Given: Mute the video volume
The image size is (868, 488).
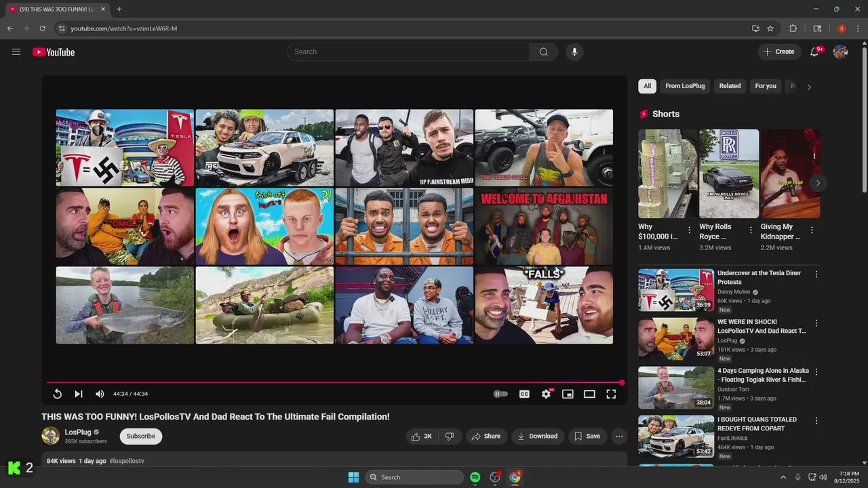Looking at the screenshot, I should (100, 394).
